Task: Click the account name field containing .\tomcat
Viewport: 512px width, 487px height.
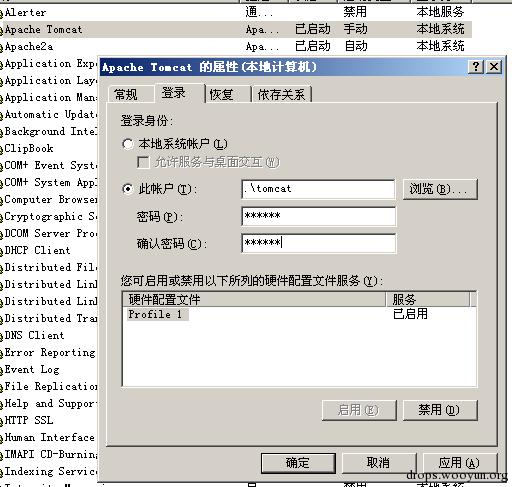Action: coord(319,189)
